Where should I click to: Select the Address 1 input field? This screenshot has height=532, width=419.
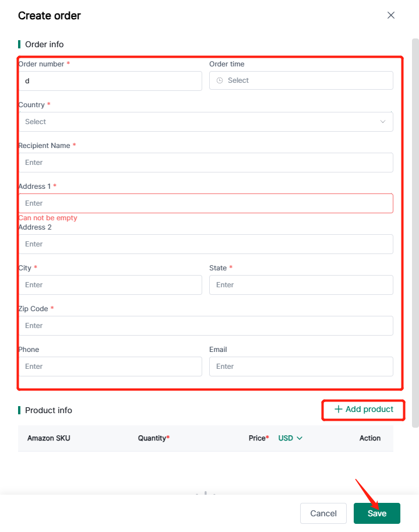[205, 203]
